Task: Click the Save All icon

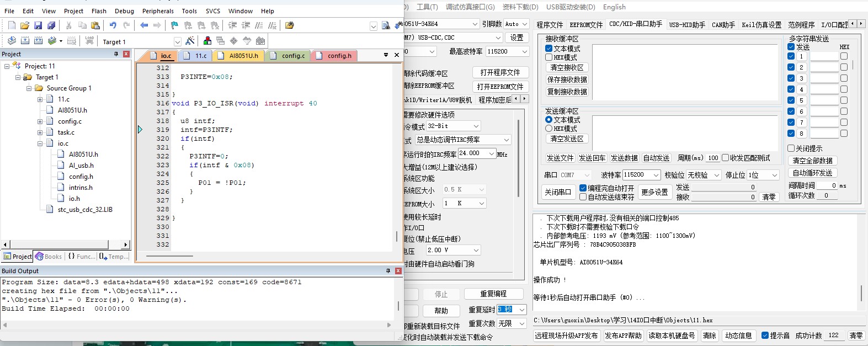Action: click(51, 25)
